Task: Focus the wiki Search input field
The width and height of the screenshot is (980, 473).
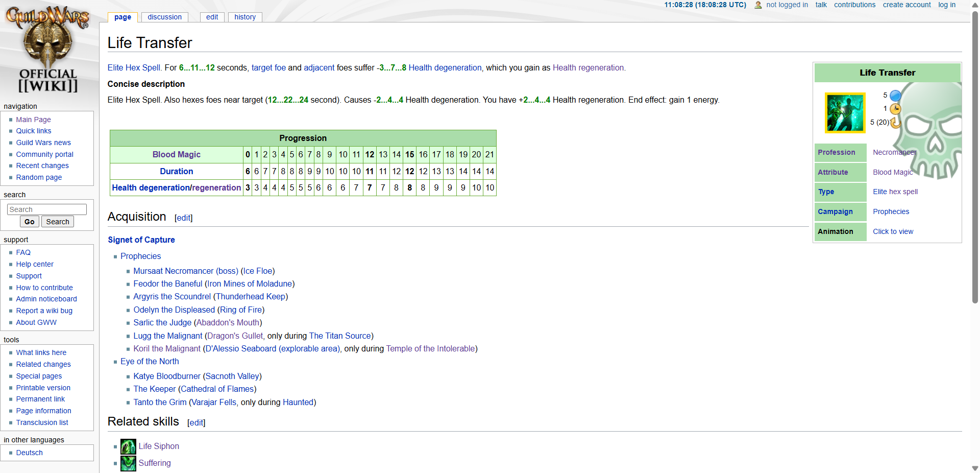Action: [47, 209]
